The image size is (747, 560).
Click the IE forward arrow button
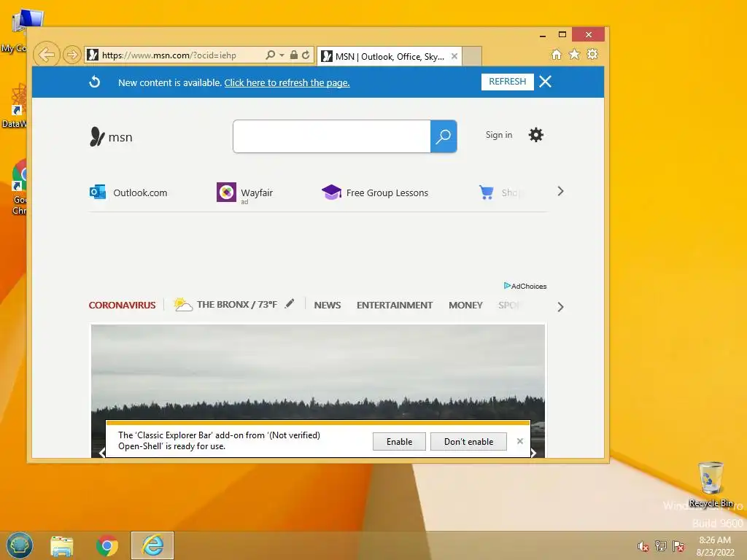72,55
